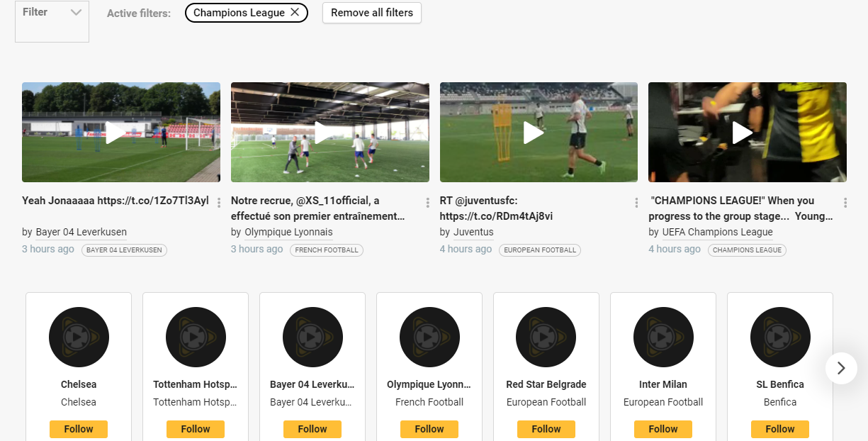Image resolution: width=868 pixels, height=441 pixels.
Task: Click the Red Star Belgrade avatar icon
Action: point(546,337)
